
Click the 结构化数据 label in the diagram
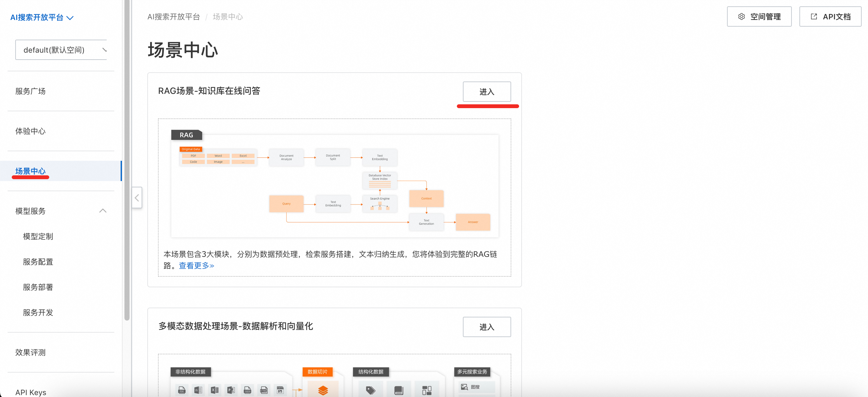point(371,371)
